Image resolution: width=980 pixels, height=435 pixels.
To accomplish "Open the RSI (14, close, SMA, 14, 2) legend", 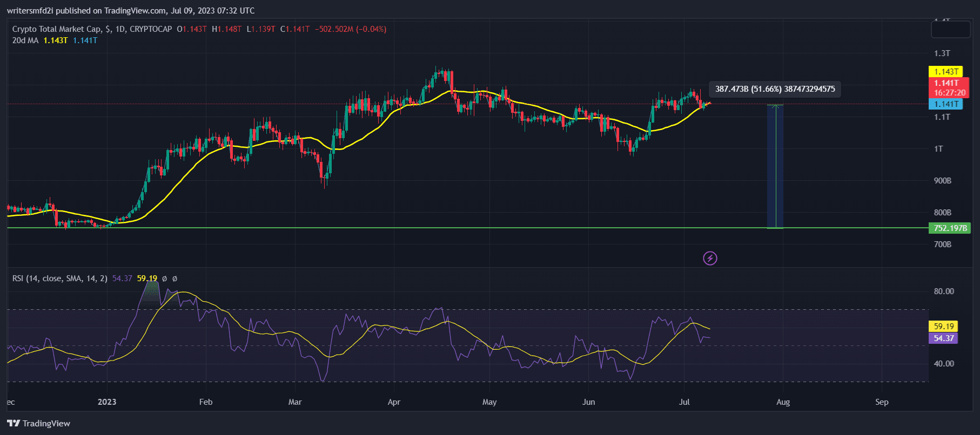I will 59,278.
